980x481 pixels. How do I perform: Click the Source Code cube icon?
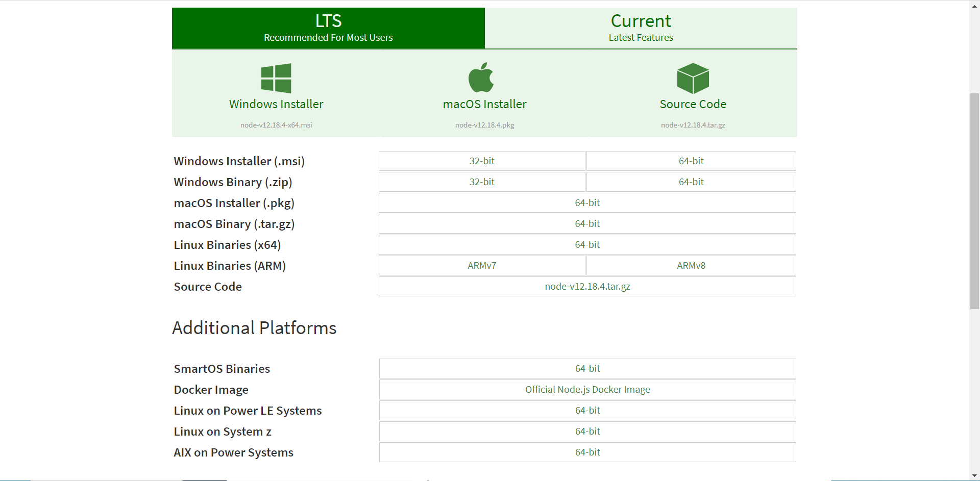(x=693, y=78)
